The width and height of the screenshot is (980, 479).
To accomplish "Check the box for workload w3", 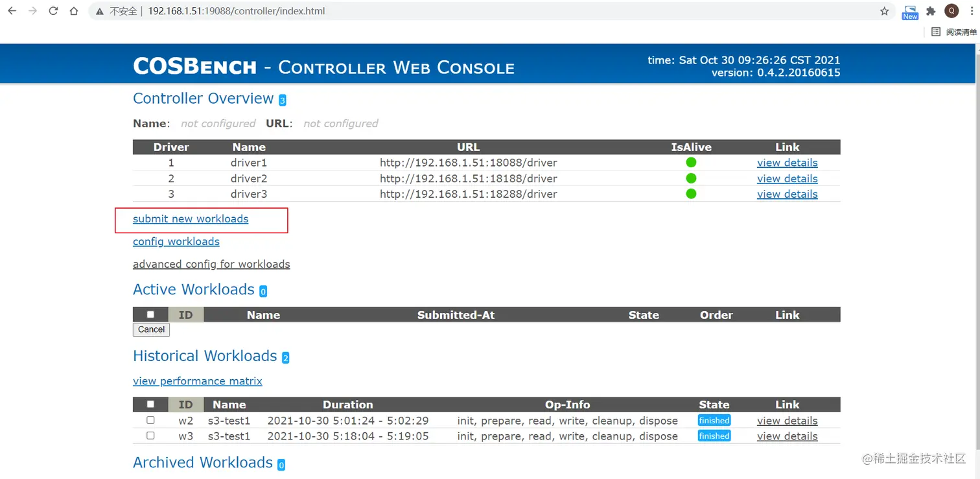I will [x=150, y=436].
